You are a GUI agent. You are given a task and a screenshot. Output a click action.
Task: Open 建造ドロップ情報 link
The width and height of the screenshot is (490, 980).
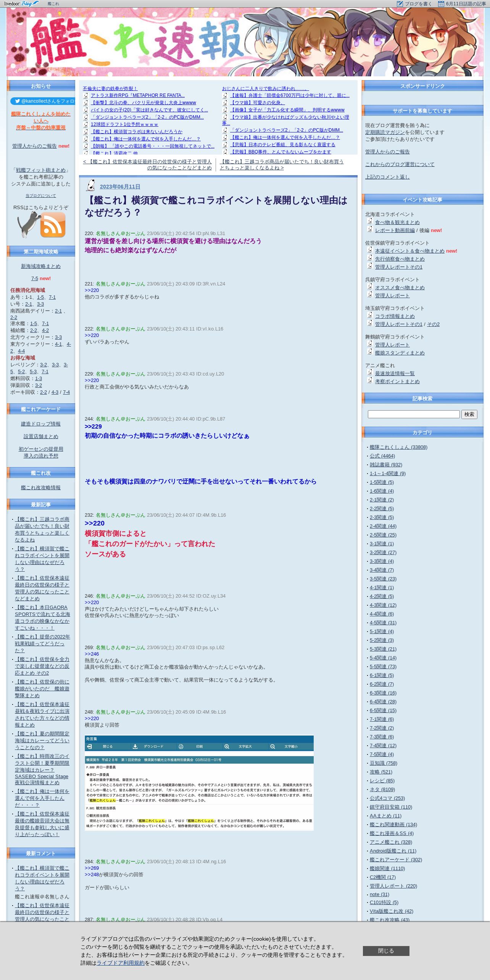click(x=41, y=424)
